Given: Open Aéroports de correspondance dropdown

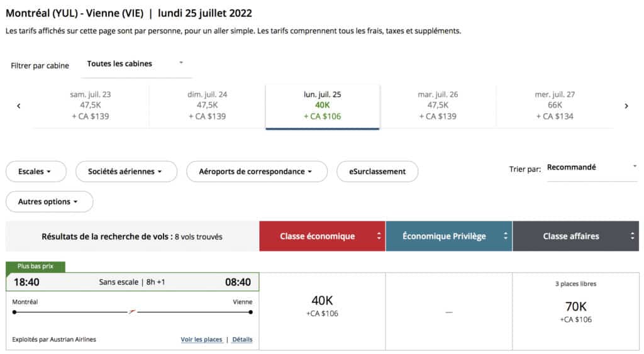Looking at the screenshot, I should click(257, 172).
